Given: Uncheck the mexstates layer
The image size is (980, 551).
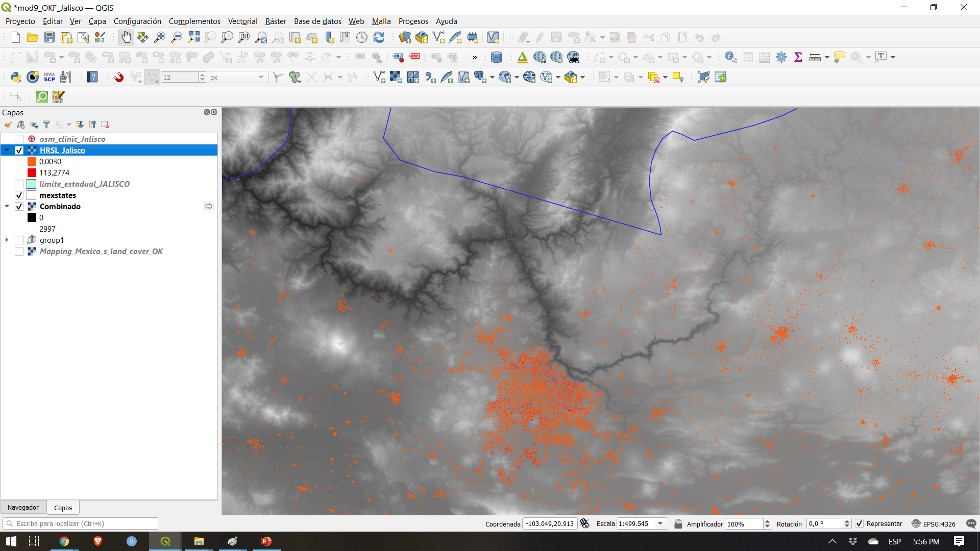Looking at the screenshot, I should (x=19, y=195).
